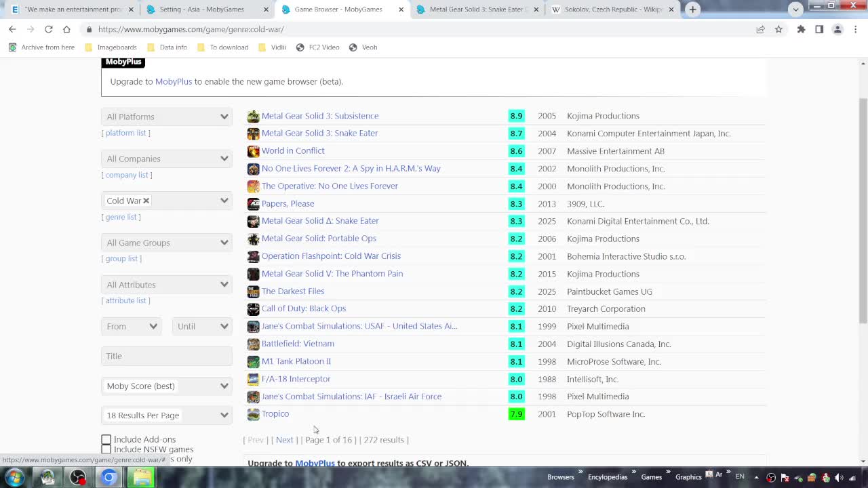Screen dimensions: 868x488
Task: Go to the Next results page
Action: pos(285,440)
